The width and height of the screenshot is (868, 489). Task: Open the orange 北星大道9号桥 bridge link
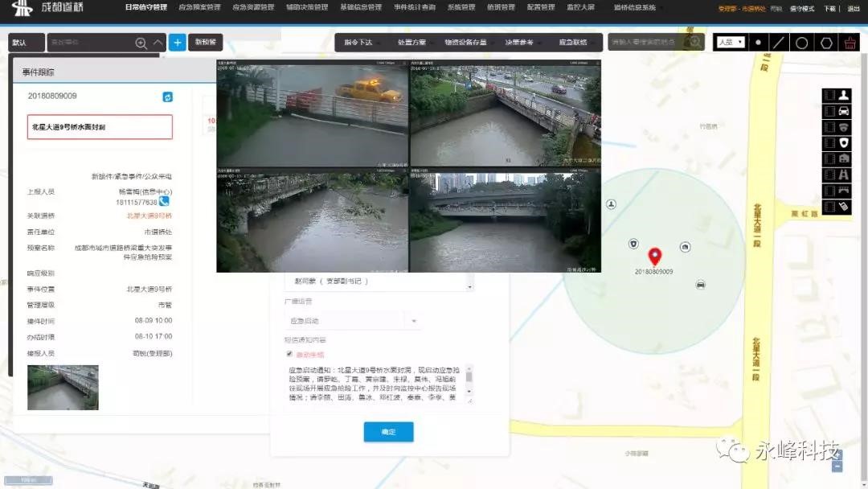tap(149, 216)
